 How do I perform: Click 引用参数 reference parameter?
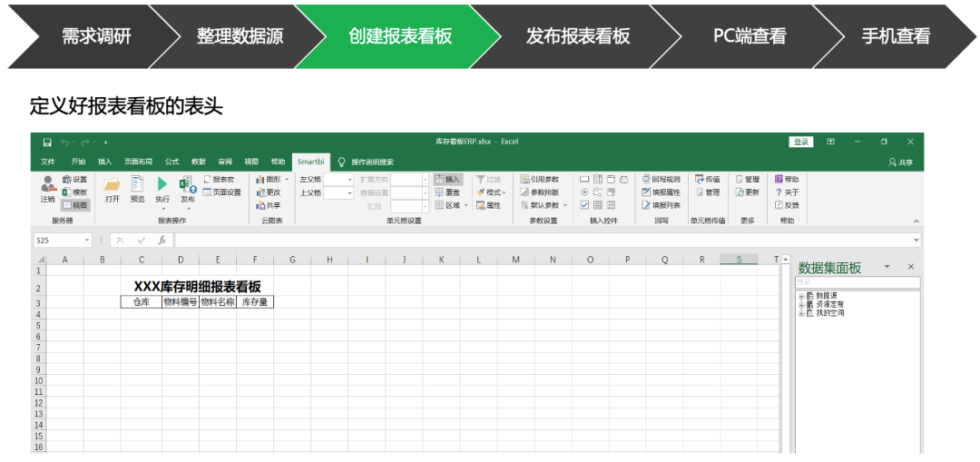[539, 180]
